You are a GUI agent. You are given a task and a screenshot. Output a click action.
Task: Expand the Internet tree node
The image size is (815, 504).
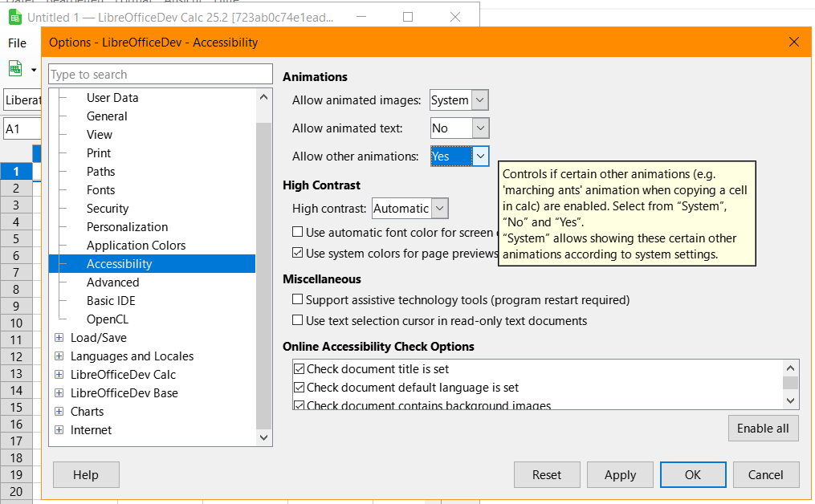pyautogui.click(x=59, y=429)
